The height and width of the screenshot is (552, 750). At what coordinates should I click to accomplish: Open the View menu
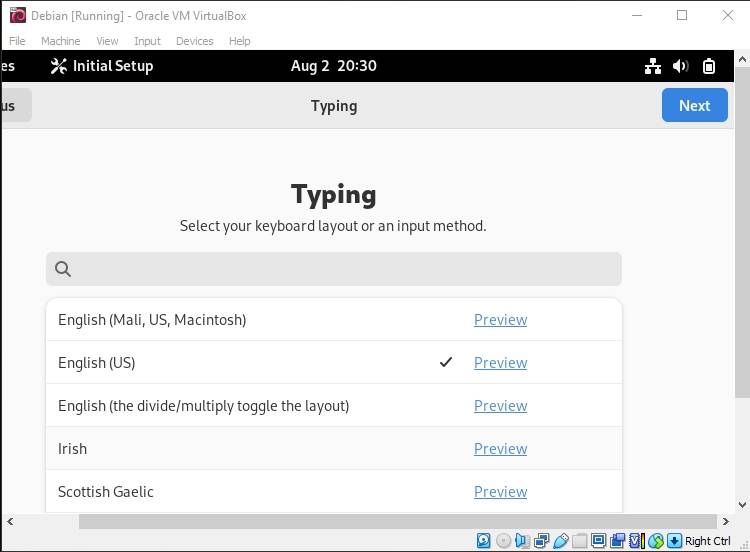pos(107,41)
